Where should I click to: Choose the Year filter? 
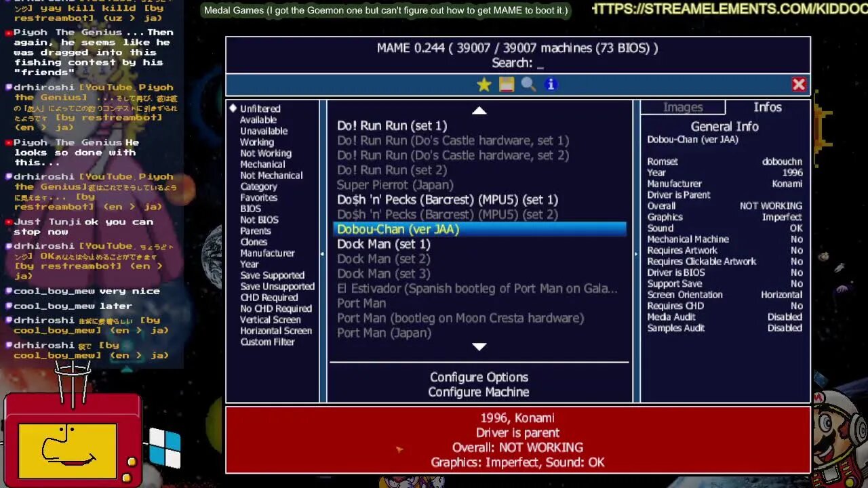click(250, 264)
